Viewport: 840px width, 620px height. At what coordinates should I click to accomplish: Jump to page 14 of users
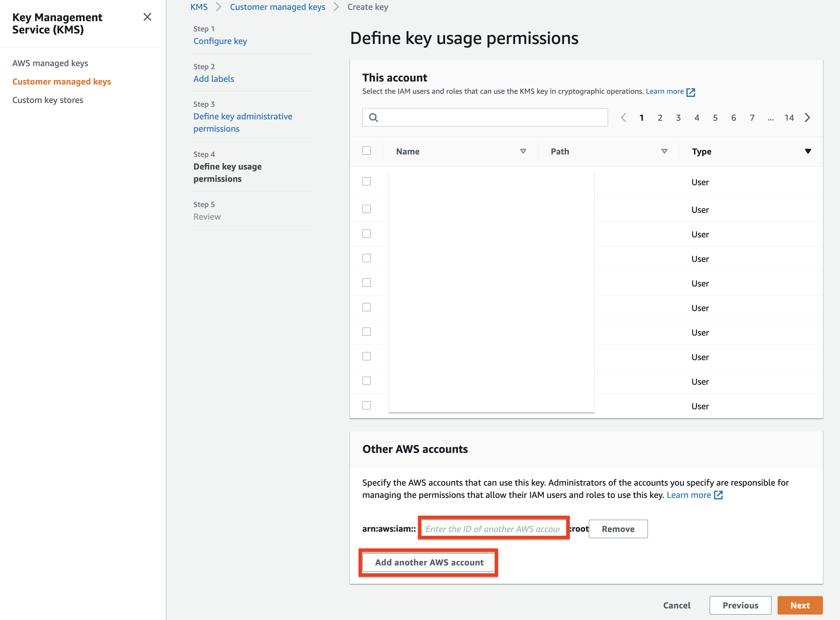coord(789,117)
